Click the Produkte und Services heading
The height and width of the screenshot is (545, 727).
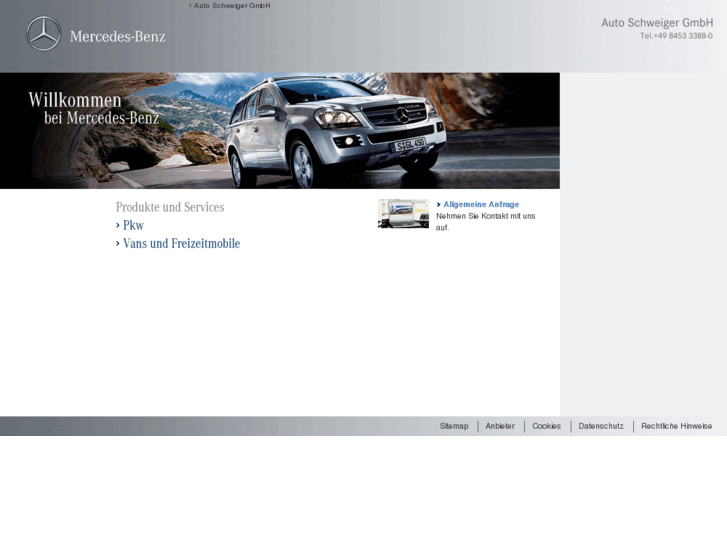(x=170, y=207)
